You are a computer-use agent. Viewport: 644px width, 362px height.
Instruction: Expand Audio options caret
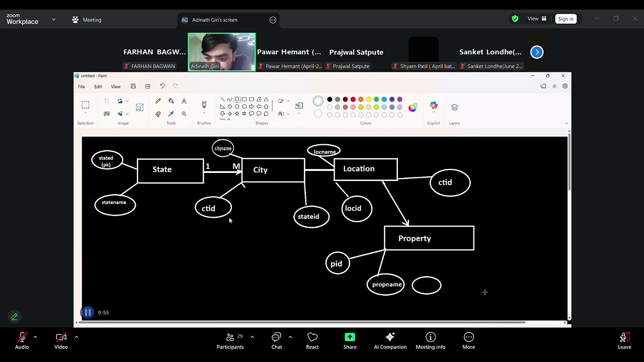point(35,337)
